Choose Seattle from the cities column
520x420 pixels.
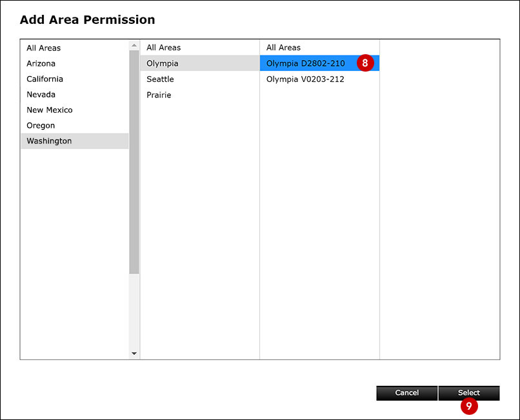point(160,79)
